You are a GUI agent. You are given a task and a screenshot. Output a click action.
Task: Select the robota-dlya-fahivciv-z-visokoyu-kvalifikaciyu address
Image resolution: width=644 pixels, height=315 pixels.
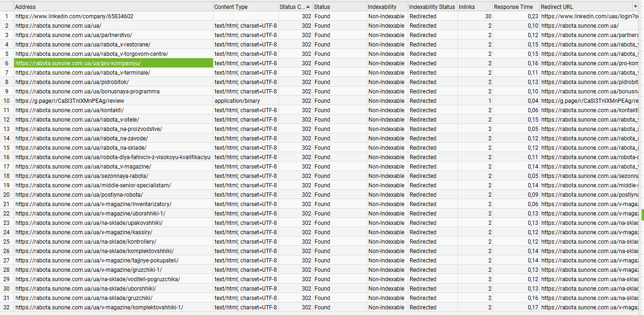(113, 157)
